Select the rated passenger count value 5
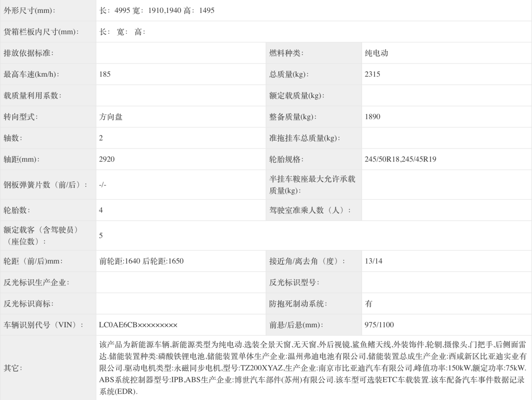The height and width of the screenshot is (400, 532). pyautogui.click(x=101, y=235)
